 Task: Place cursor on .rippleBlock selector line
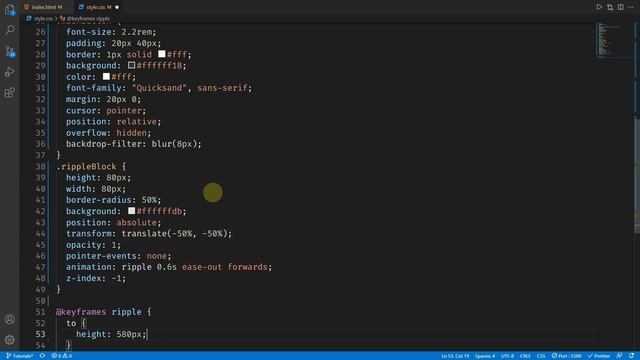[91, 167]
